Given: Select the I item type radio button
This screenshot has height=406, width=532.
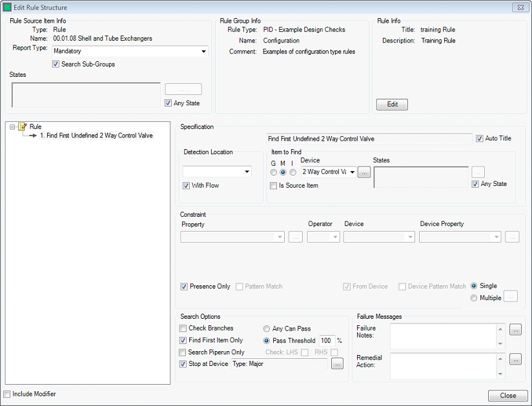Looking at the screenshot, I should 292,172.
